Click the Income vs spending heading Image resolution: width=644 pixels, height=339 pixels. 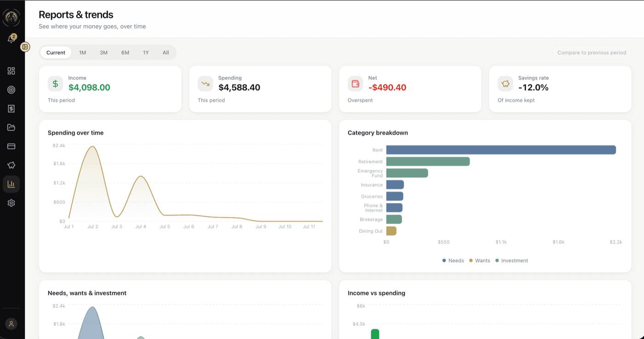[x=376, y=293]
